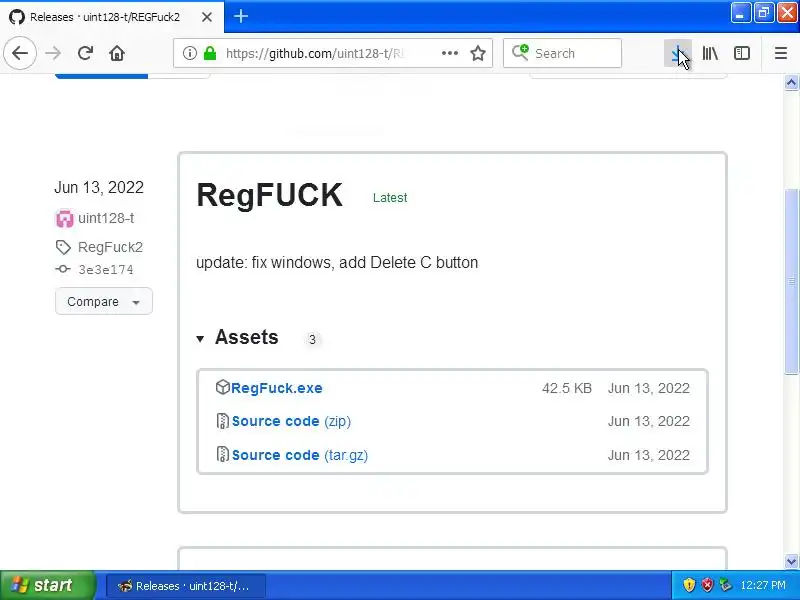Screen dimensions: 800x600
Task: Reload the current GitHub page
Action: (x=85, y=53)
